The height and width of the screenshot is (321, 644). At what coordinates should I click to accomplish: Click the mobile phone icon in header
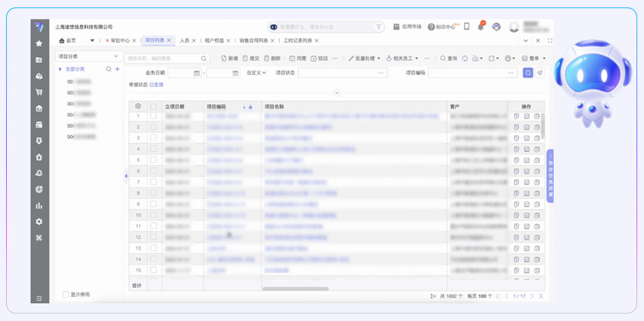[467, 26]
